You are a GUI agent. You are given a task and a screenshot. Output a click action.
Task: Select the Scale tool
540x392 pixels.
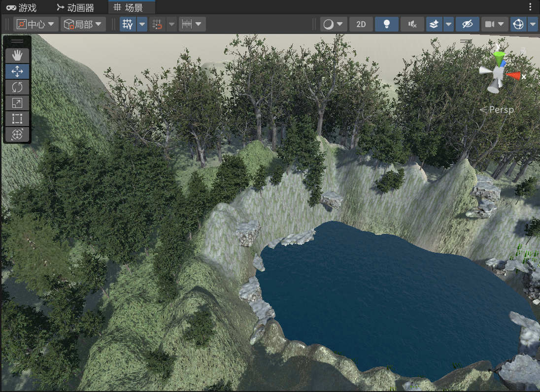pyautogui.click(x=17, y=103)
